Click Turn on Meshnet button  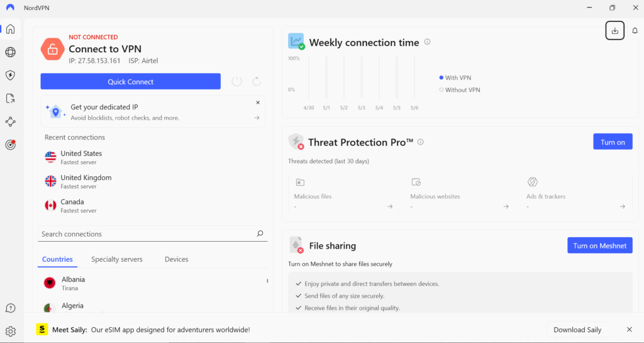coord(600,245)
